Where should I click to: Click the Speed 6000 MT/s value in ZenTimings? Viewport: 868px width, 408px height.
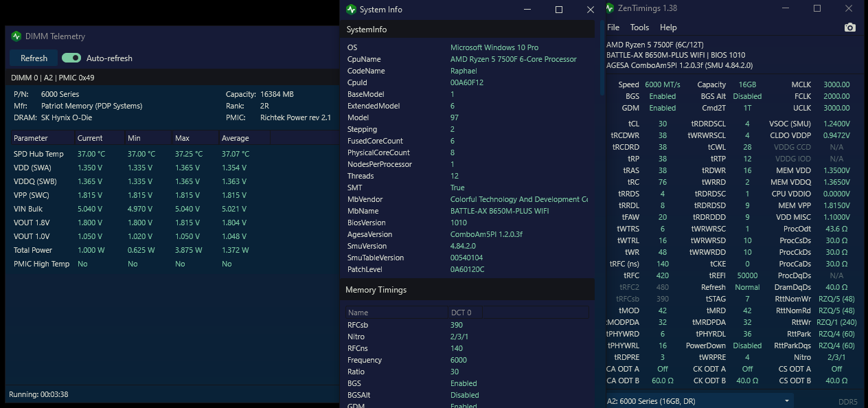coord(663,85)
